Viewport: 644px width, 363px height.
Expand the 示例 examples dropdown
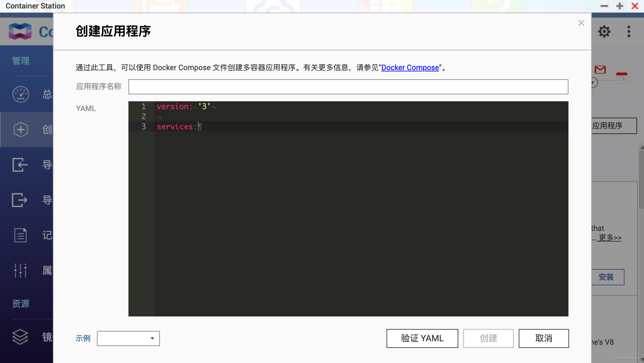pos(128,338)
